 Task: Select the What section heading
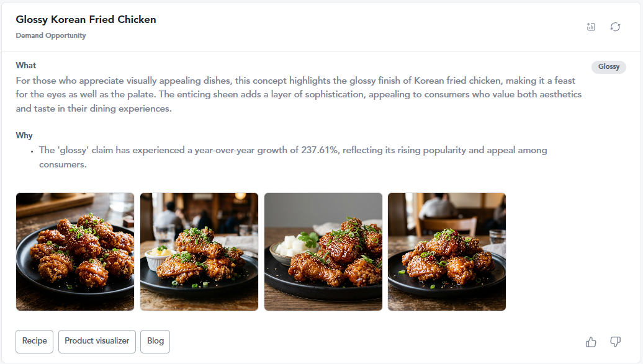(x=26, y=65)
